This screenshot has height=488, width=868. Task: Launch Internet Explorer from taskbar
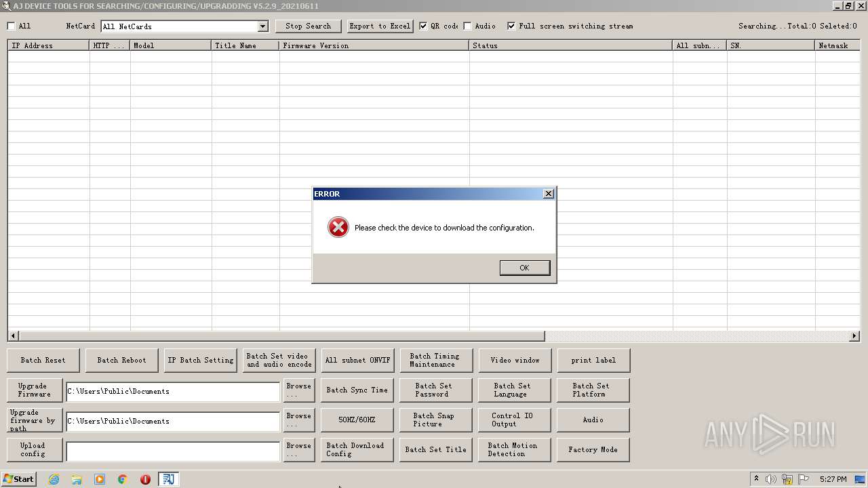pos(54,479)
